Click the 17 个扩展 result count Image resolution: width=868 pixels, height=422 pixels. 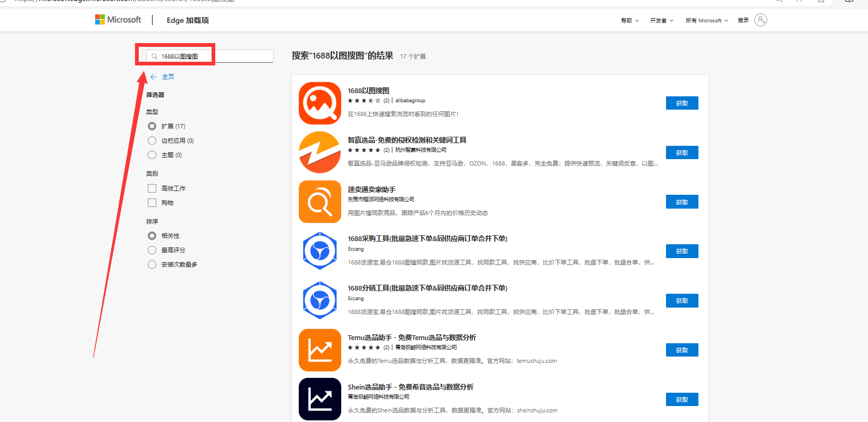tap(413, 56)
